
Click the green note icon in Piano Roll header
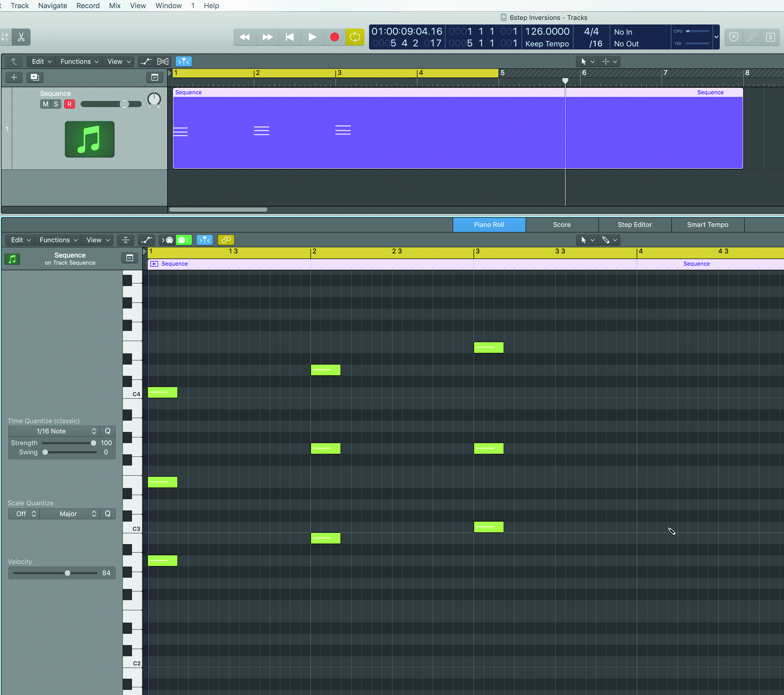tap(12, 259)
